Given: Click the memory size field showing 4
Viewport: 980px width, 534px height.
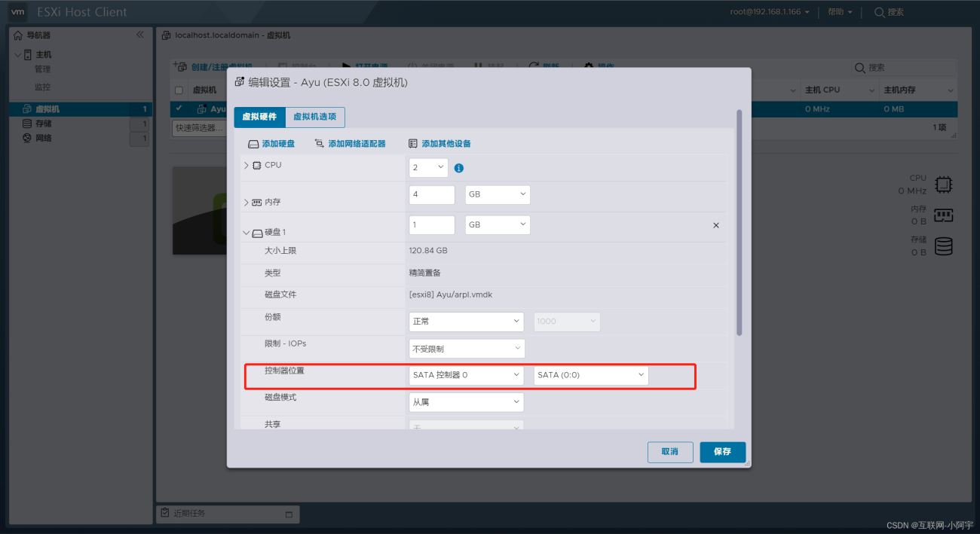Looking at the screenshot, I should pyautogui.click(x=432, y=194).
